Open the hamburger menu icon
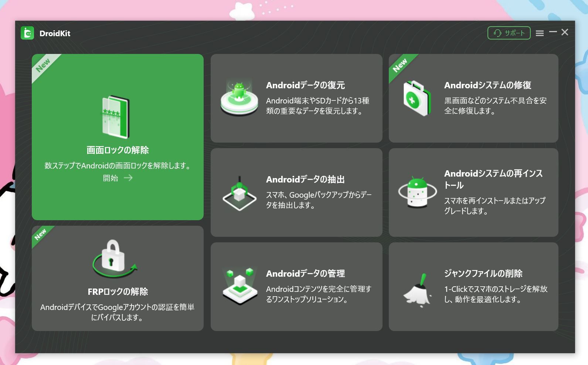 click(x=540, y=33)
